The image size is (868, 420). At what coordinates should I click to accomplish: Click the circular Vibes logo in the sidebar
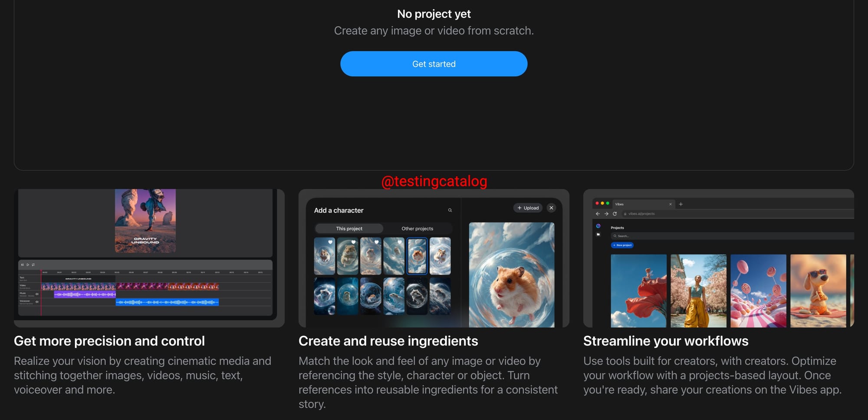(x=598, y=226)
